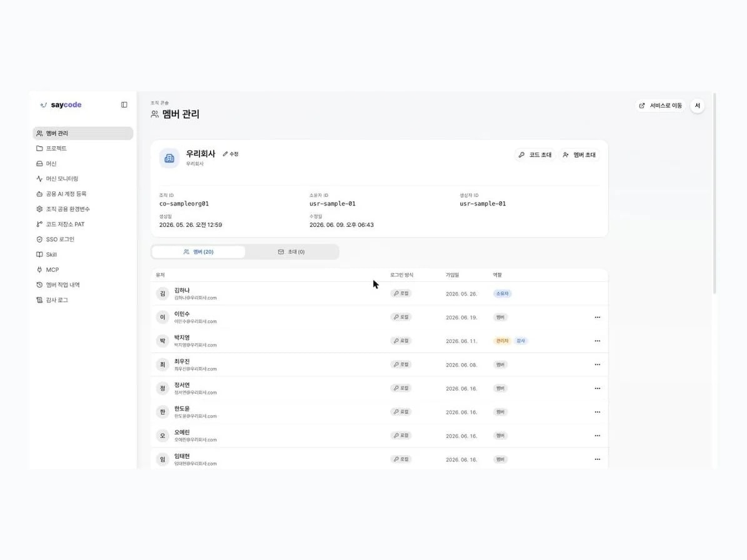Open 감사 로그 page
The image size is (747, 560).
[x=83, y=300]
